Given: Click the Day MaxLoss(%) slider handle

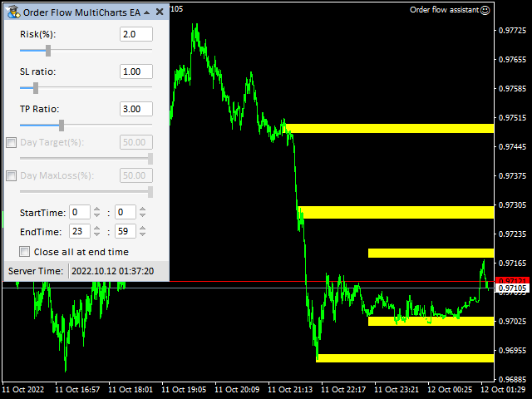Looking at the screenshot, I should tap(150, 192).
